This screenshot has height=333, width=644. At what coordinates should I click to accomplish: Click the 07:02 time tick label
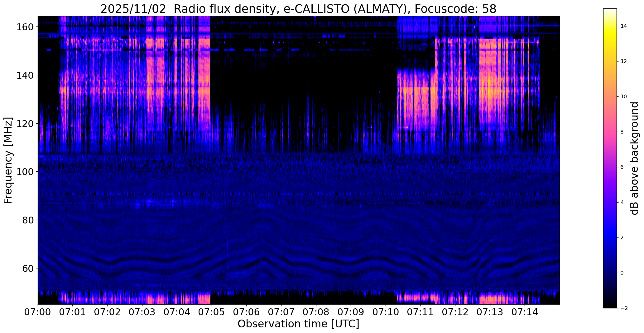coord(108,312)
